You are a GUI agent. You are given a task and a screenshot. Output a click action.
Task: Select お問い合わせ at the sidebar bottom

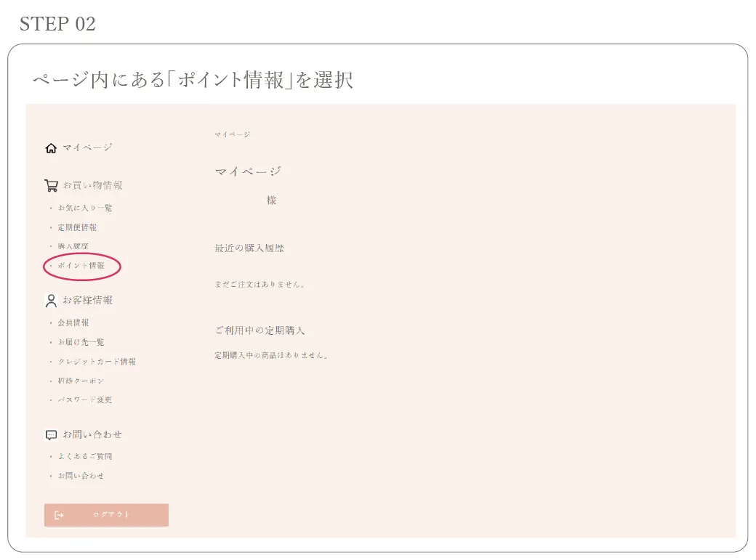[x=80, y=475]
